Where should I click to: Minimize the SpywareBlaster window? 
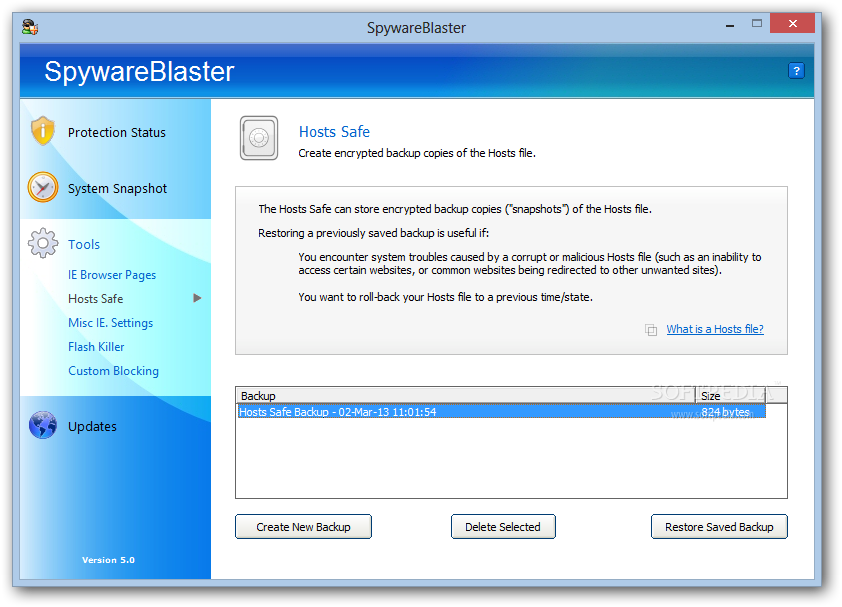click(x=729, y=25)
